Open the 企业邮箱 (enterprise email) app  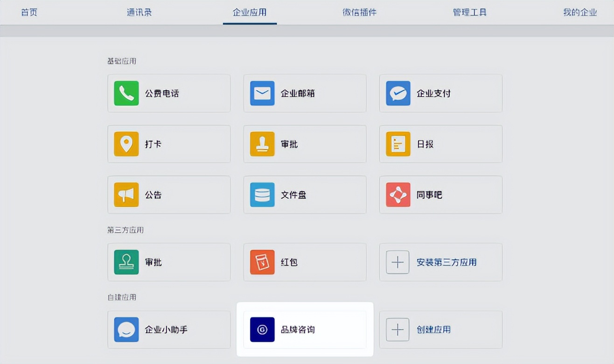coord(305,93)
